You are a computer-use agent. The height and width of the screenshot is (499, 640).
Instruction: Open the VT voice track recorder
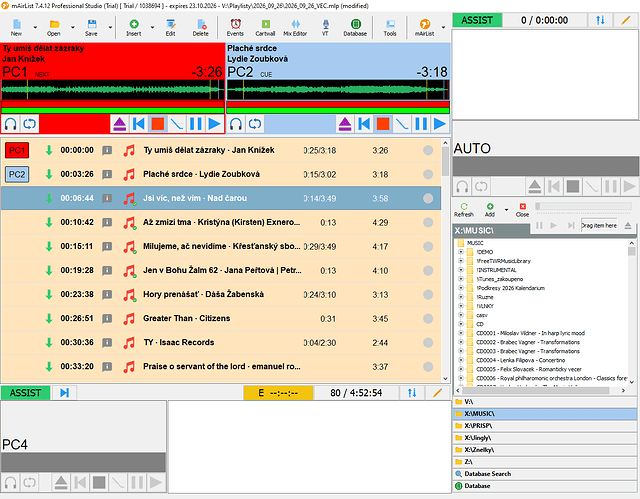pyautogui.click(x=325, y=27)
